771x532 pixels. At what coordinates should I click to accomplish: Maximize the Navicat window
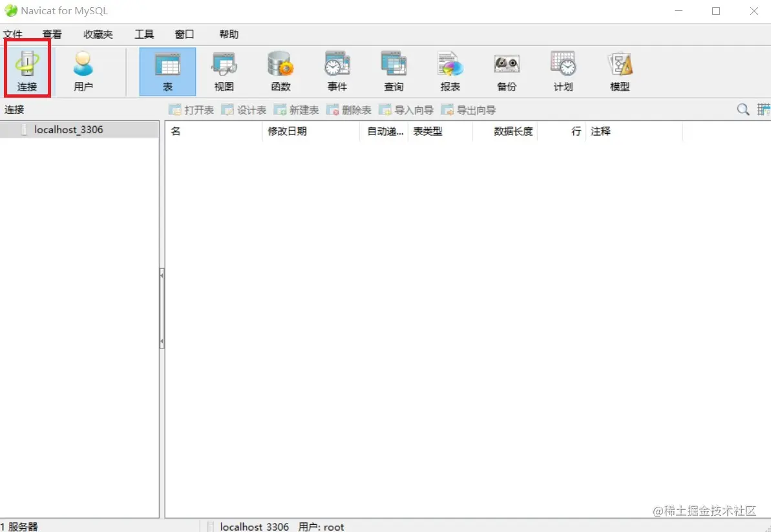click(716, 11)
